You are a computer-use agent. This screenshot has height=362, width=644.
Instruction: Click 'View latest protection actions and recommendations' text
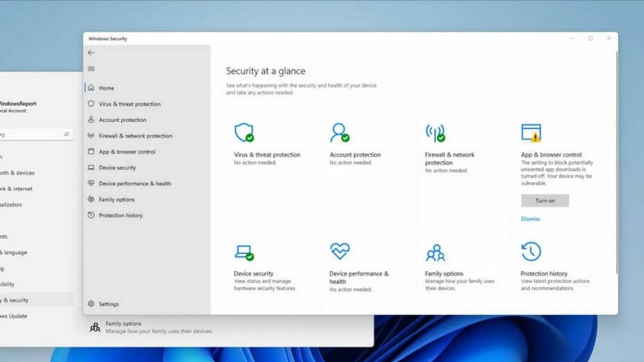[x=555, y=285]
